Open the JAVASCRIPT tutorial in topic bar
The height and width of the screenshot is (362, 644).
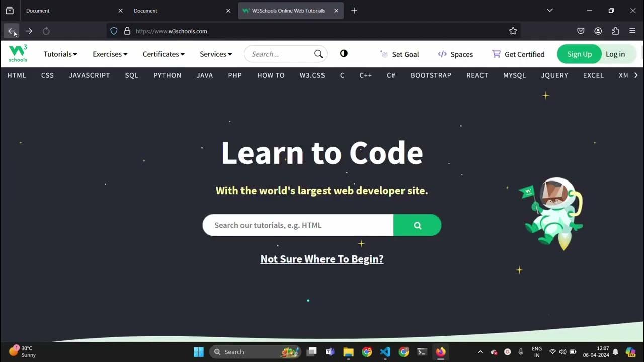point(90,75)
